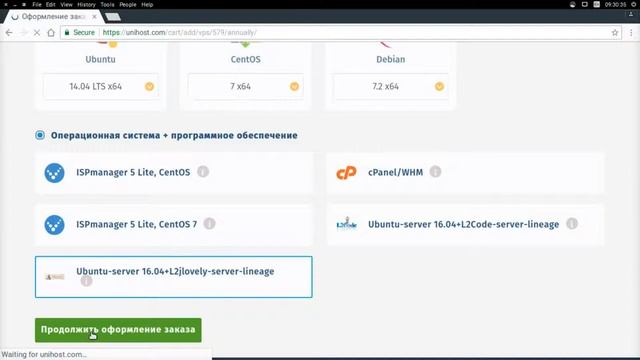
Task: Close the Оформление заказа tab
Action: pos(94,17)
